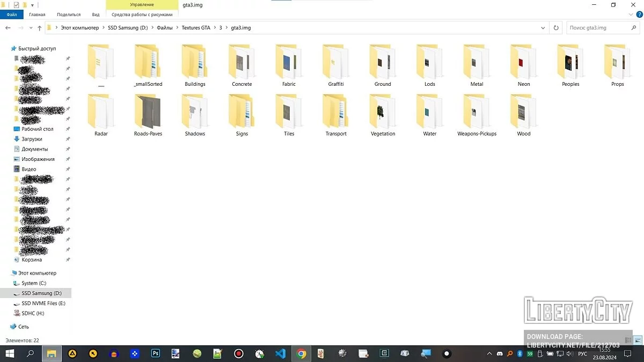Expand chevron after Textures GTA breadcrumb

[x=215, y=27]
